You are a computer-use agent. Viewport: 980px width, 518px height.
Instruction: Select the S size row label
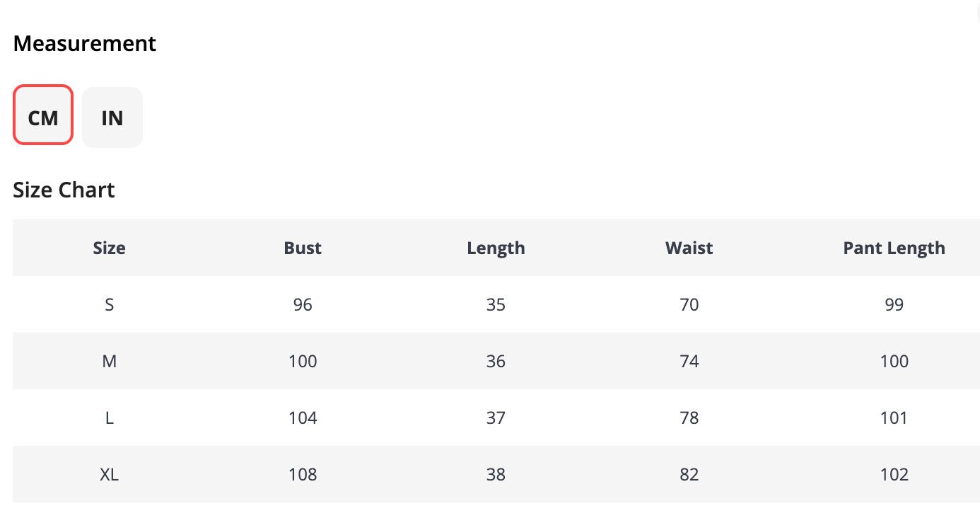tap(109, 305)
